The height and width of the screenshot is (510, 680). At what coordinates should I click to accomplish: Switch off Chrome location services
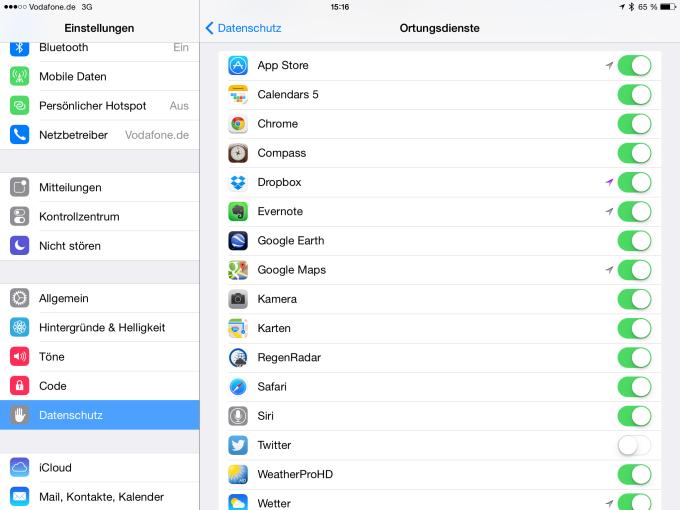(x=634, y=124)
